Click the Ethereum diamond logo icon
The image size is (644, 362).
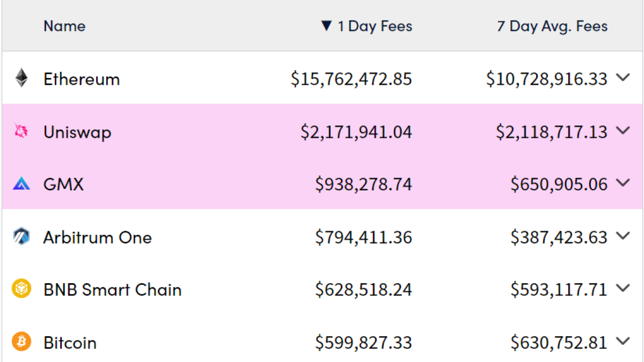[x=21, y=78]
